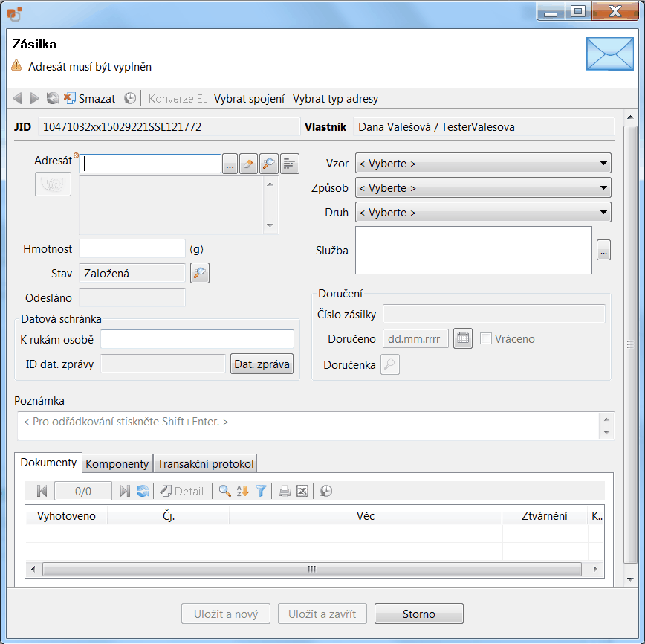Click Detail in documents toolbar
645x644 pixels.
click(x=182, y=491)
